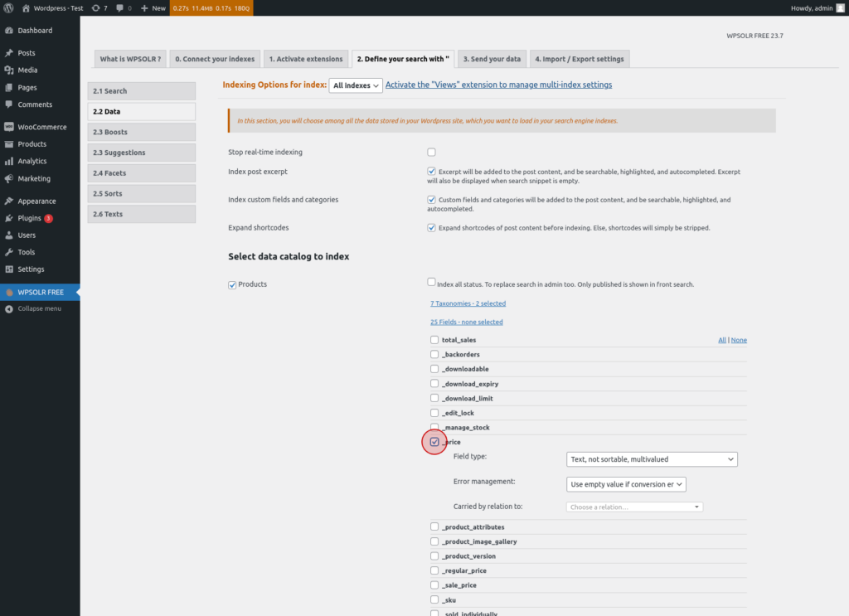This screenshot has width=849, height=616.
Task: Uncheck Index post excerpt checkbox
Action: 431,172
